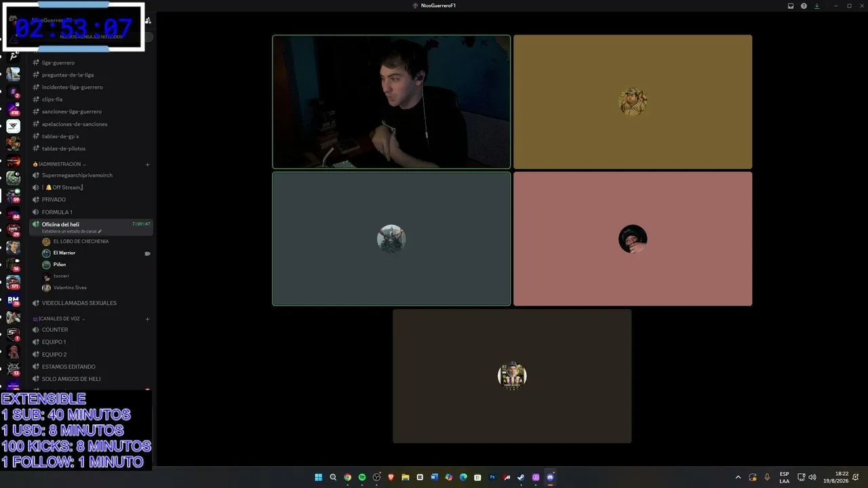The width and height of the screenshot is (868, 488).
Task: Open the Windows Start menu
Action: pyautogui.click(x=318, y=477)
